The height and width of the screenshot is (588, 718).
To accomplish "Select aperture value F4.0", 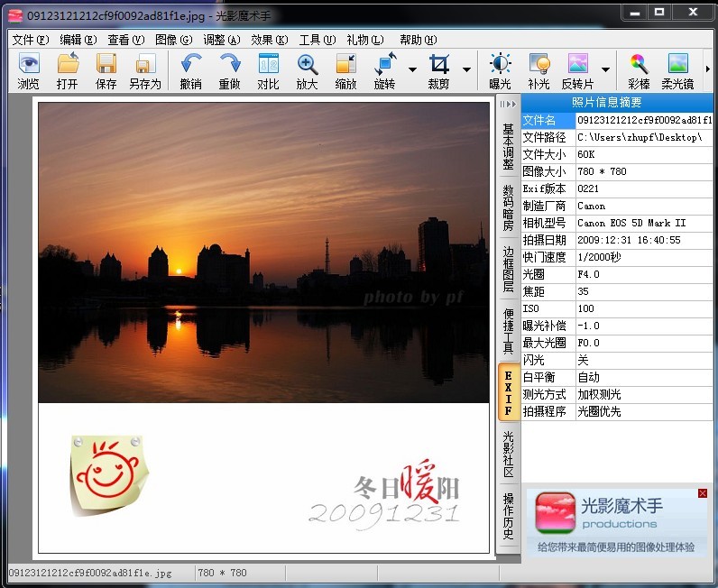I will [x=644, y=274].
